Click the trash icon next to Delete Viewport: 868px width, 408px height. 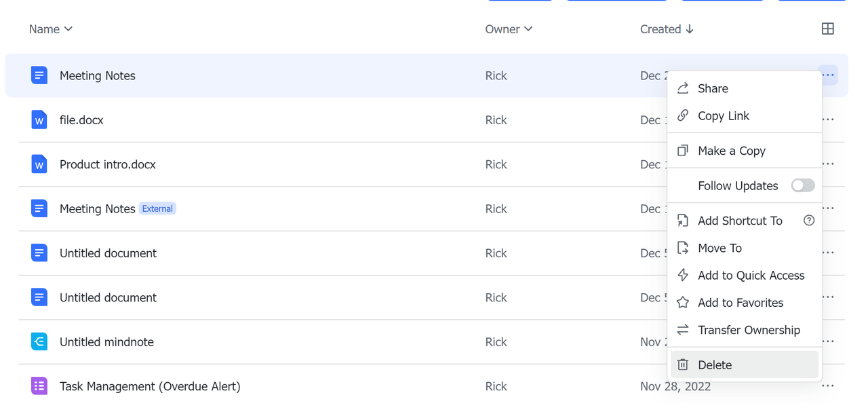pos(683,365)
